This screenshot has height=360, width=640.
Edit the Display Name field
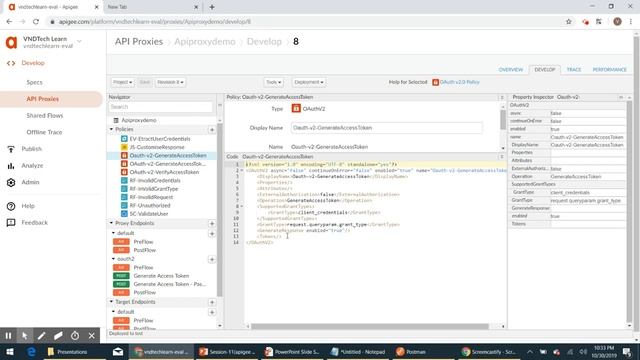(387, 128)
